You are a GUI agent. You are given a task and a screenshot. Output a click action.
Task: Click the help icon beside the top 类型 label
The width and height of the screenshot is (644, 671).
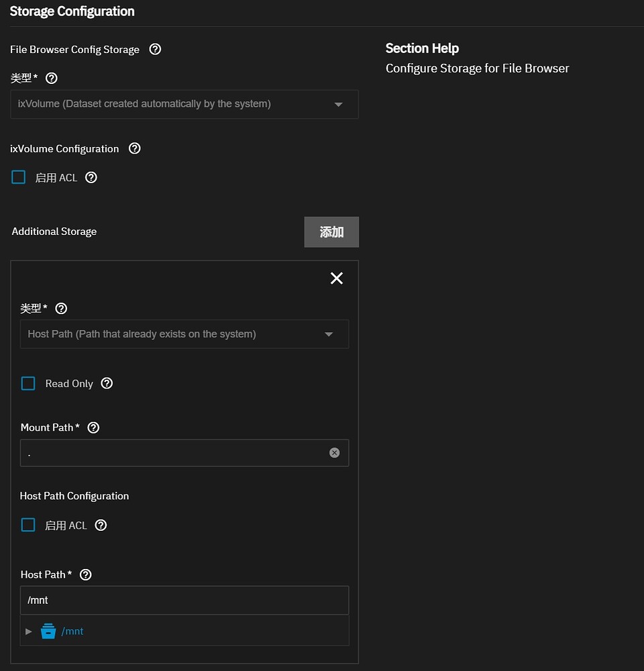pos(51,78)
